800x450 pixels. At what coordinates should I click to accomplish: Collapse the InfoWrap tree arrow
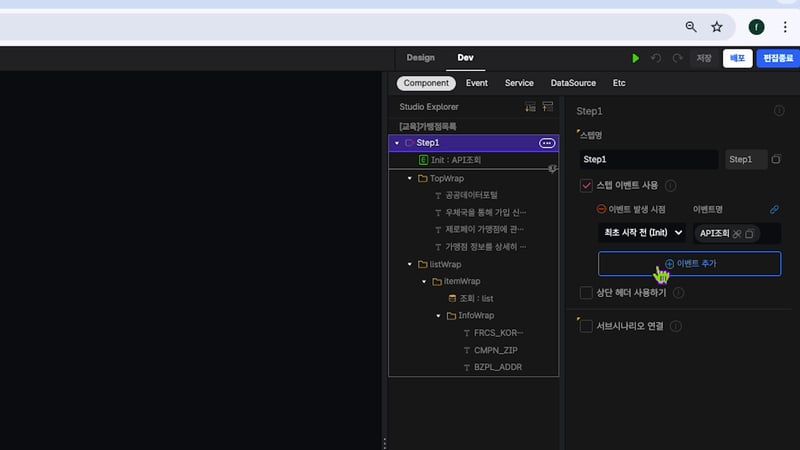(438, 316)
